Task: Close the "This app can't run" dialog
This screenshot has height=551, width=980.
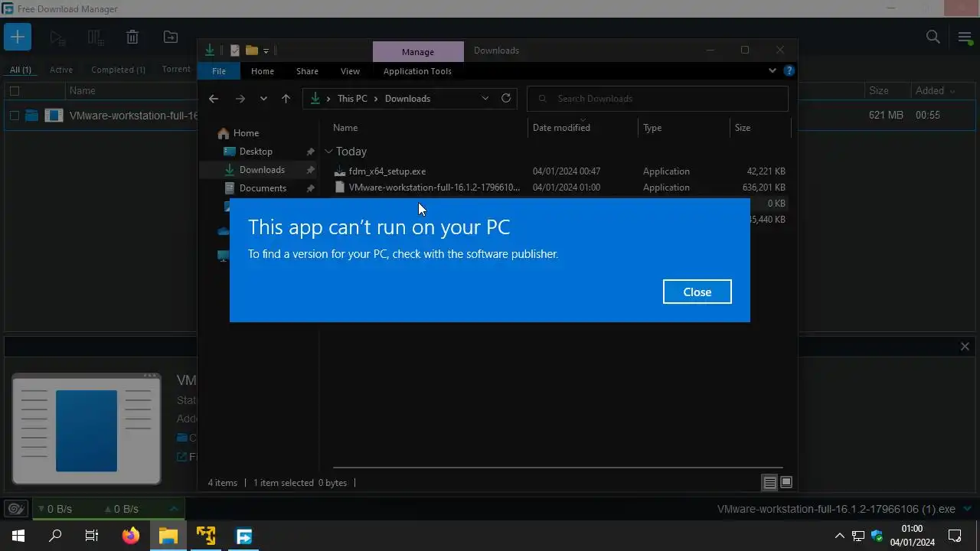Action: (x=697, y=292)
